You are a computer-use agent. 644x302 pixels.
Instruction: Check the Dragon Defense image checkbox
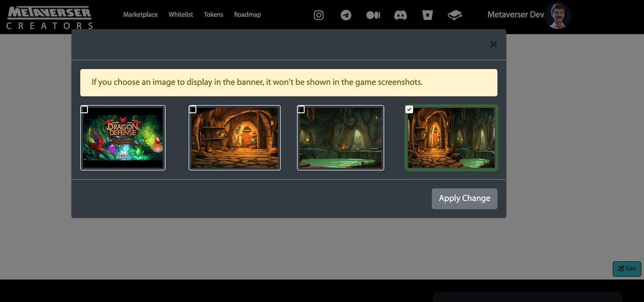(84, 110)
